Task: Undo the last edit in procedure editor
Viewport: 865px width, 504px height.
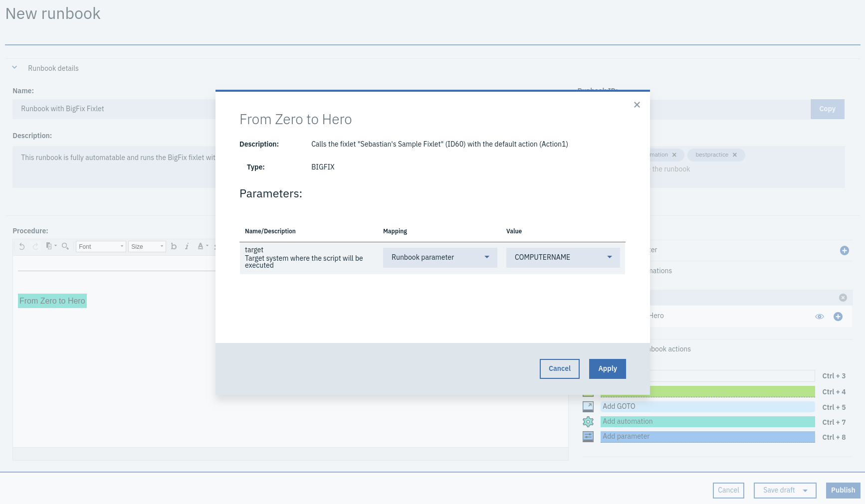Action: coord(22,246)
